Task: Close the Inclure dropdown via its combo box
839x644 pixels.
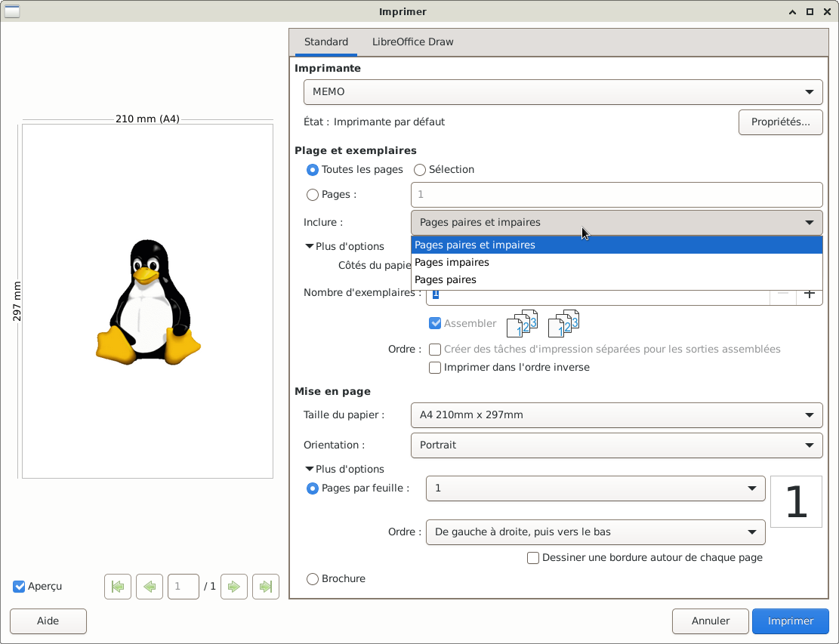Action: [x=616, y=223]
